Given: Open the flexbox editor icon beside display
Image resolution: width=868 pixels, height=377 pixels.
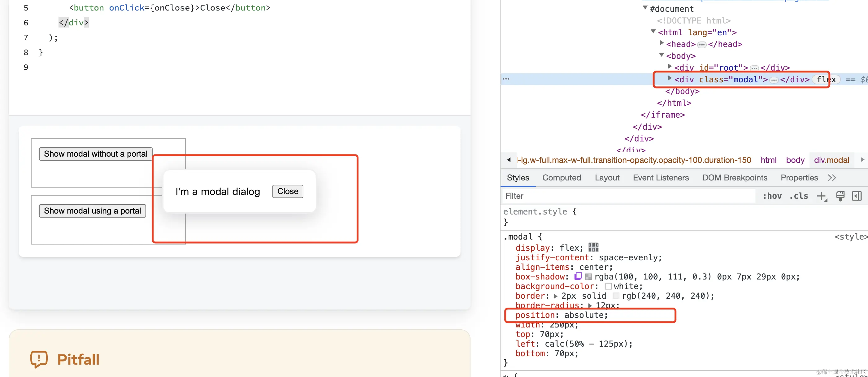Looking at the screenshot, I should (x=593, y=247).
